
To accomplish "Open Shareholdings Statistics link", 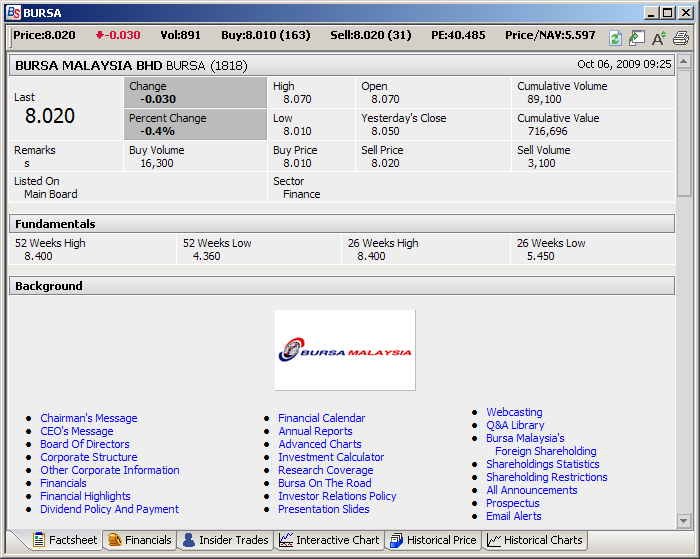I will coord(543,464).
